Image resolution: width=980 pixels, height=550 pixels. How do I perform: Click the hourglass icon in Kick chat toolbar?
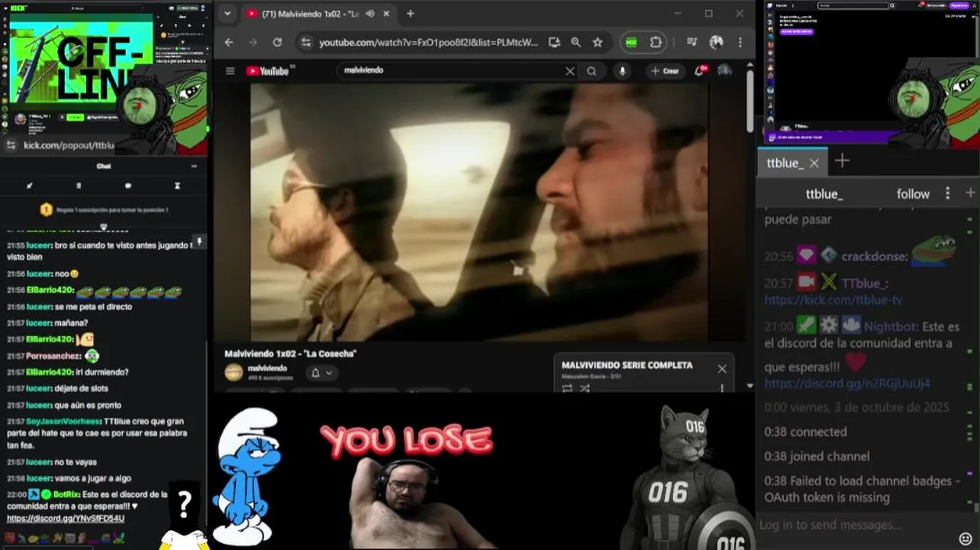pos(177,186)
